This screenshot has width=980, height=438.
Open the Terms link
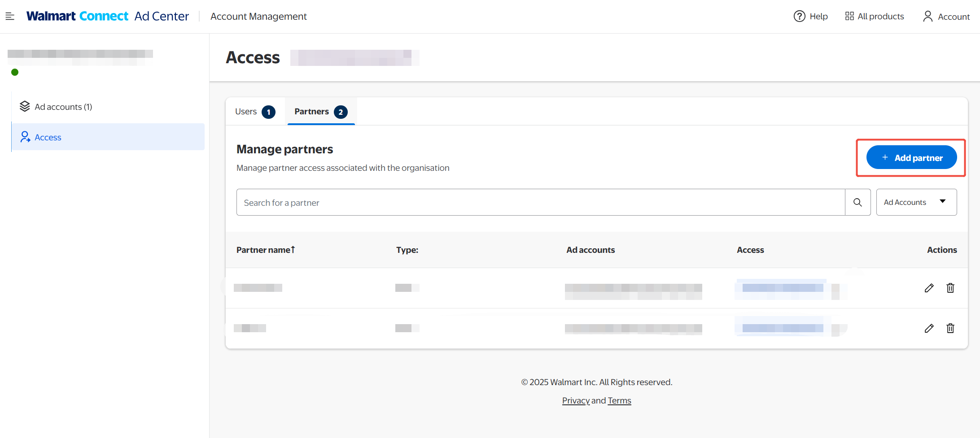coord(619,400)
